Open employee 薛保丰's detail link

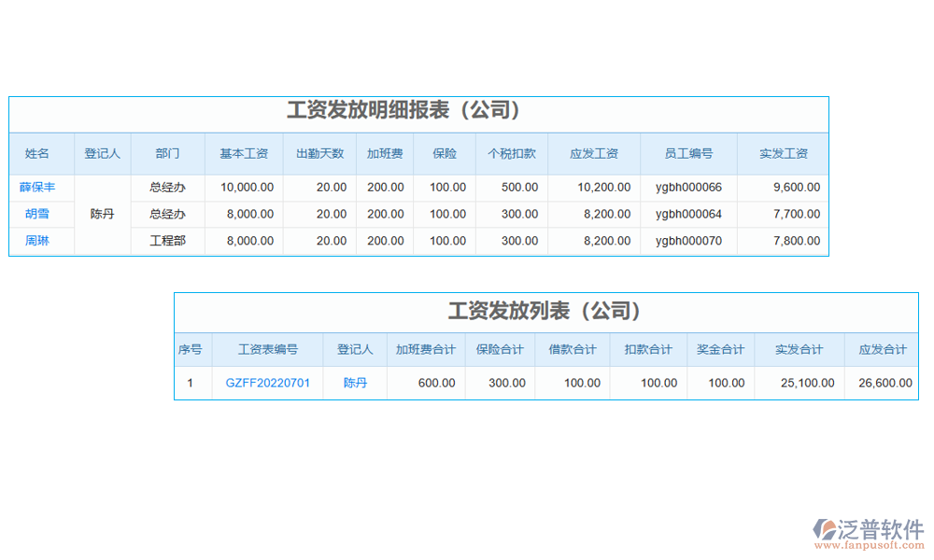coord(39,187)
